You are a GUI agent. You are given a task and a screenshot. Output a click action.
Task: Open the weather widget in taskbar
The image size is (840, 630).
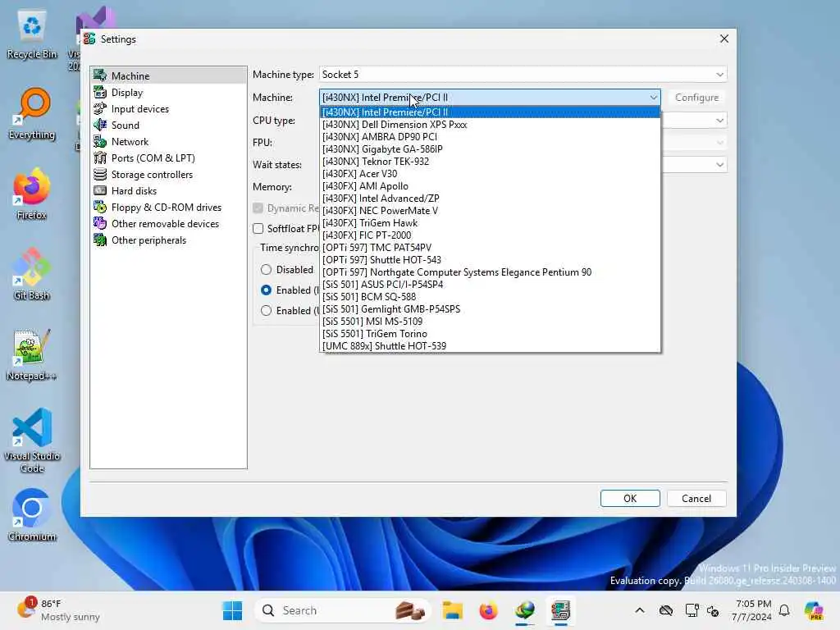point(59,610)
